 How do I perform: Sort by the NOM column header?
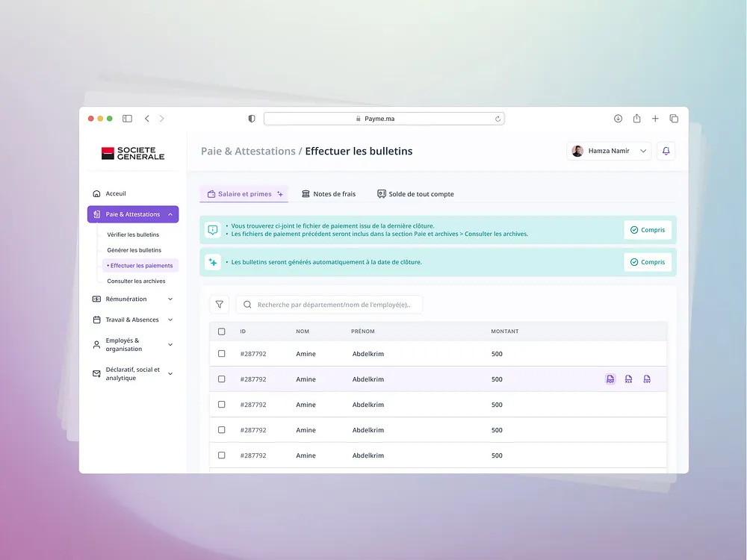303,332
